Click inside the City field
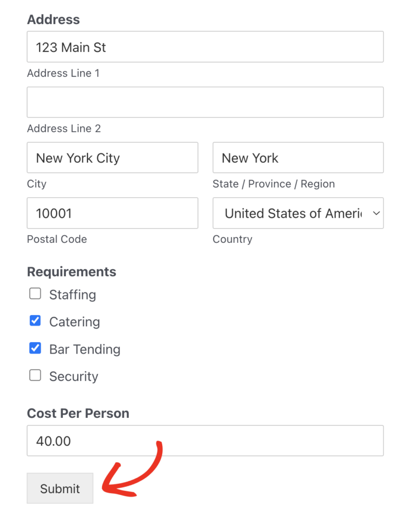 [112, 157]
